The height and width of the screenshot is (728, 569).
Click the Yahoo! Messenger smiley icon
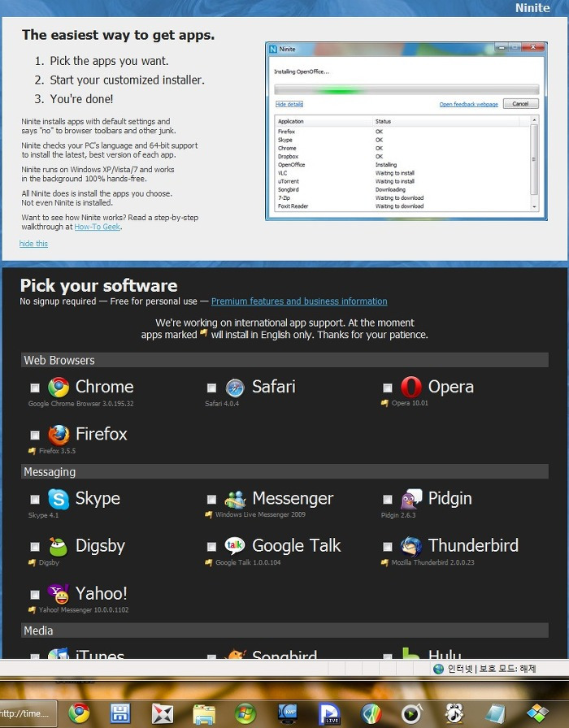59,594
